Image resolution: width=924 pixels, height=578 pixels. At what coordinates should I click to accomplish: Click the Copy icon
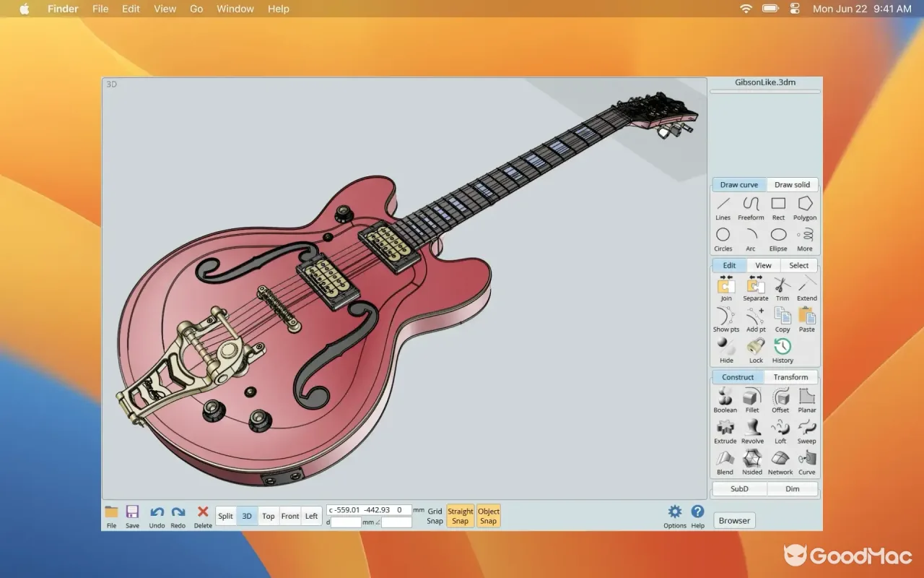click(782, 319)
